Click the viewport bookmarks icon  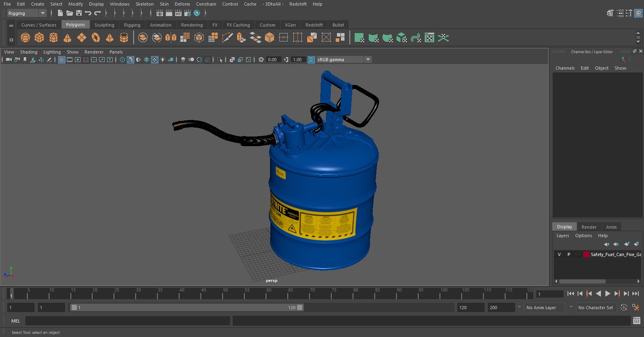(x=25, y=60)
